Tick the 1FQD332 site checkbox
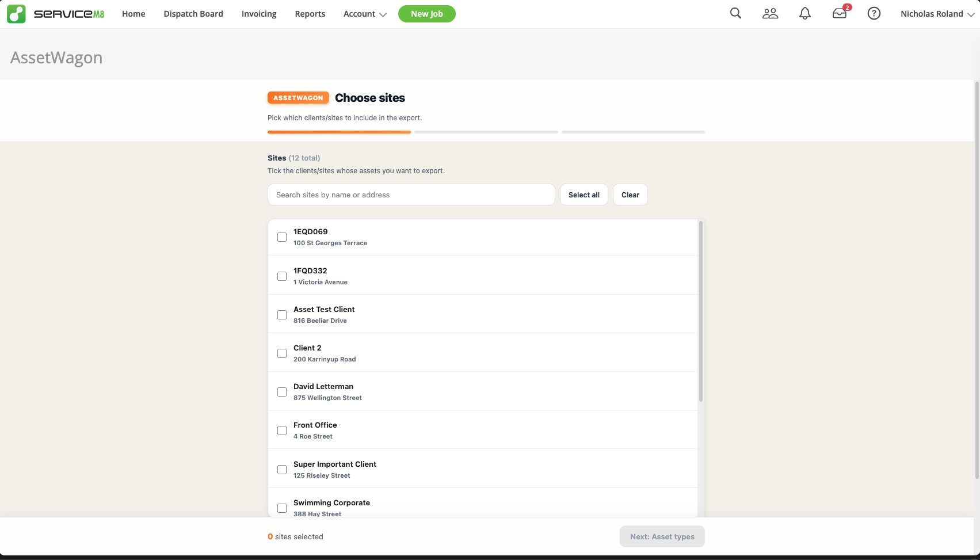The width and height of the screenshot is (980, 560). (x=282, y=276)
